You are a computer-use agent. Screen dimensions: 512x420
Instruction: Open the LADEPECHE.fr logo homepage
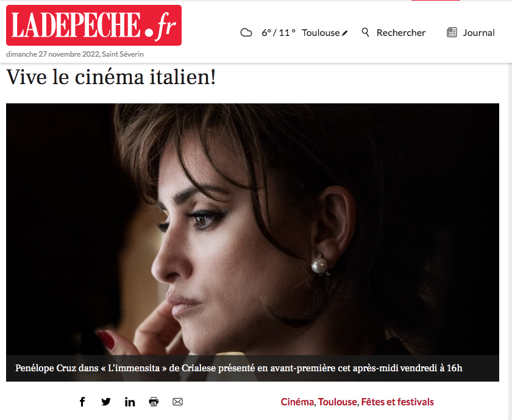click(94, 25)
